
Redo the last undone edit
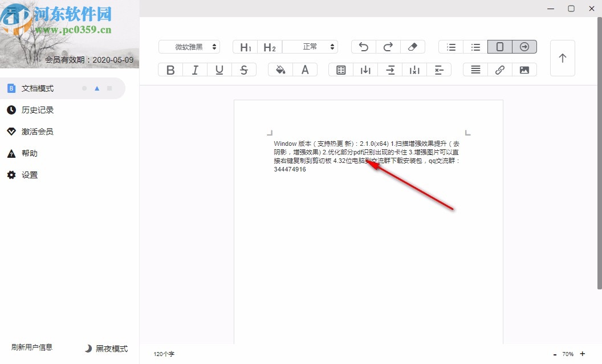point(388,47)
